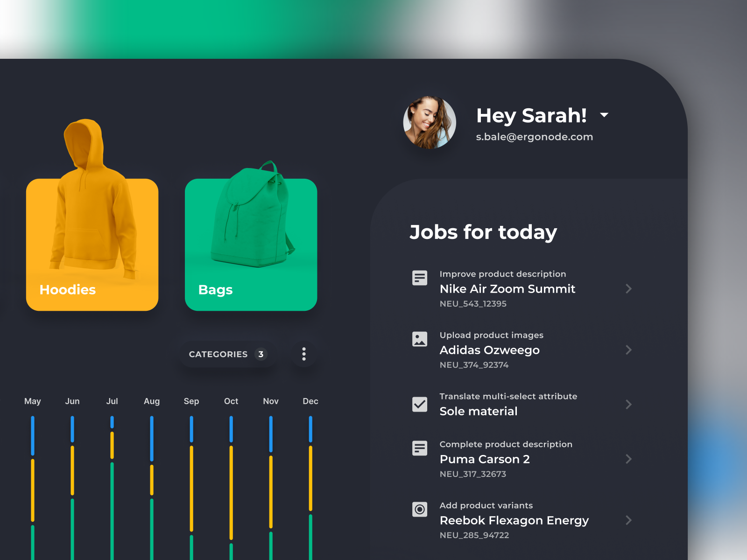Click the blue segment of the Nov bar
Image resolution: width=747 pixels, height=560 pixels.
(x=271, y=434)
